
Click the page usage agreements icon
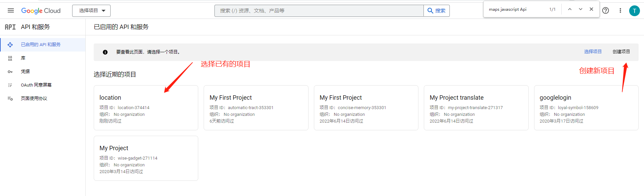[x=10, y=99]
